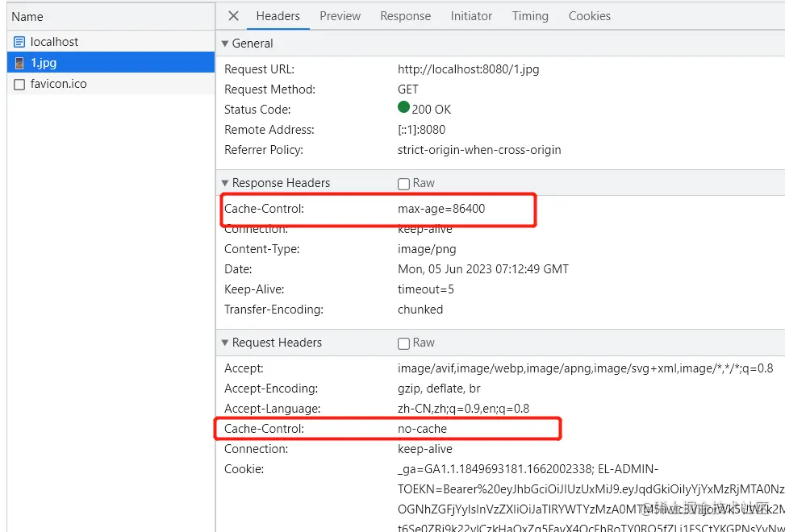Click the localhost document icon
This screenshot has height=532, width=785.
(19, 42)
